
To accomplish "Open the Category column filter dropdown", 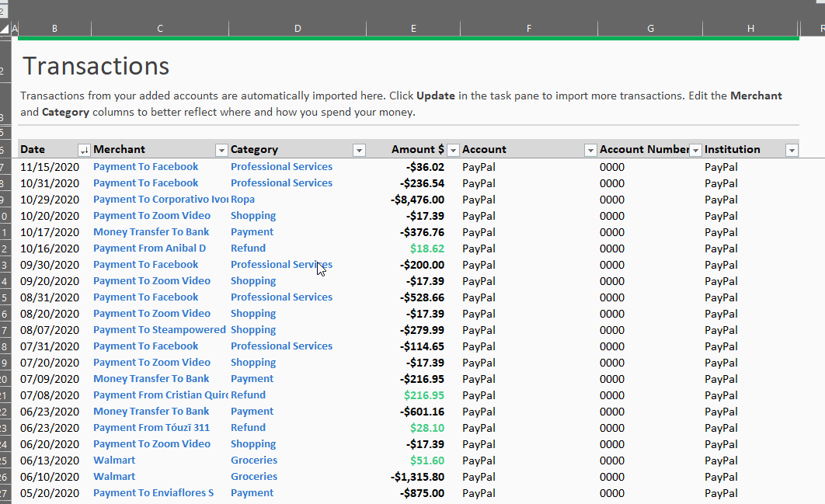I will (x=359, y=151).
